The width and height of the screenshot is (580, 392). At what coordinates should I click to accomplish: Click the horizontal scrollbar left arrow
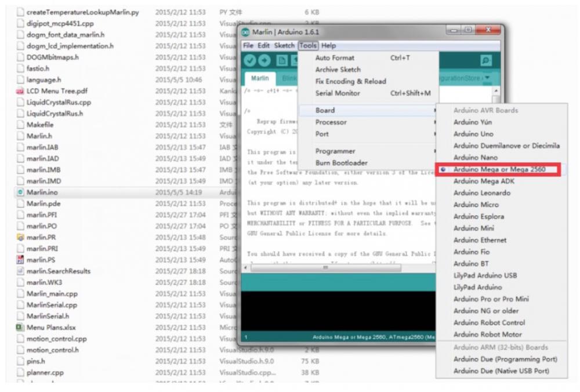point(245,267)
